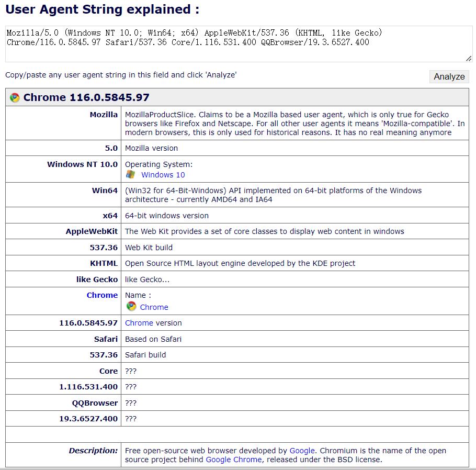Click the '???' value next to QQBrowser
This screenshot has height=470, width=476.
pyautogui.click(x=131, y=403)
